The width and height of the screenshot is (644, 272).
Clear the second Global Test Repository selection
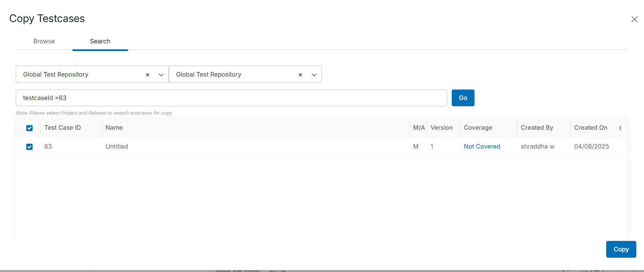click(x=300, y=75)
